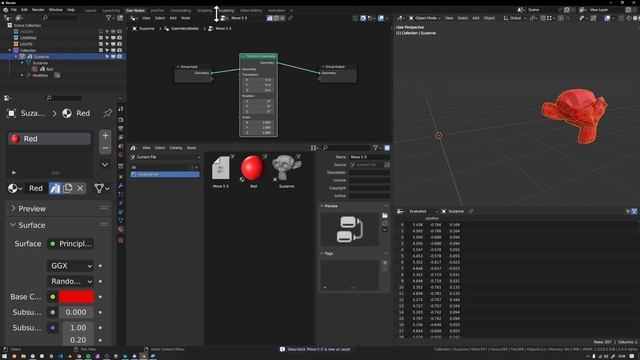Open material filter funnel dropdown
640x360 pixels.
pos(101,188)
